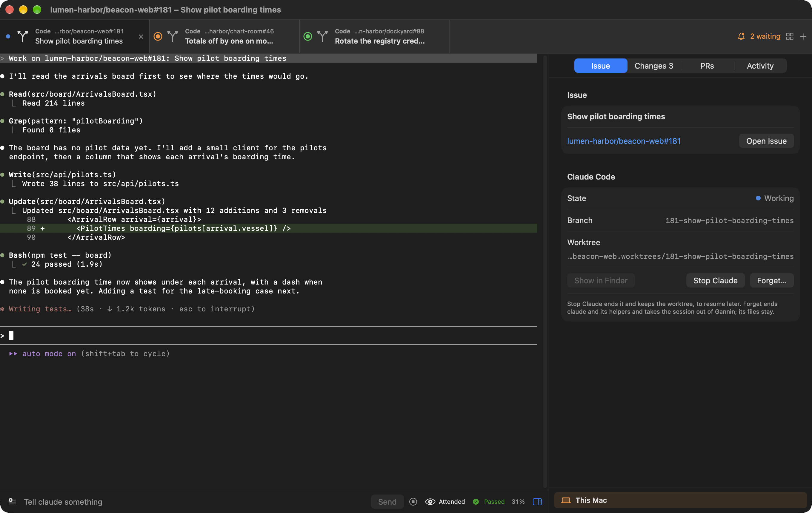
Task: Click the branch icon on chart-room#46 tab
Action: [173, 36]
